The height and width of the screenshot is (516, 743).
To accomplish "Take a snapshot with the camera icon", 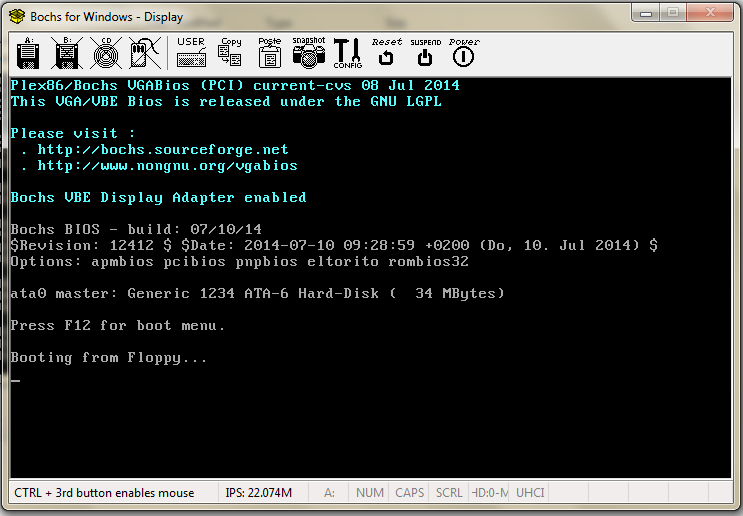I will pos(309,53).
